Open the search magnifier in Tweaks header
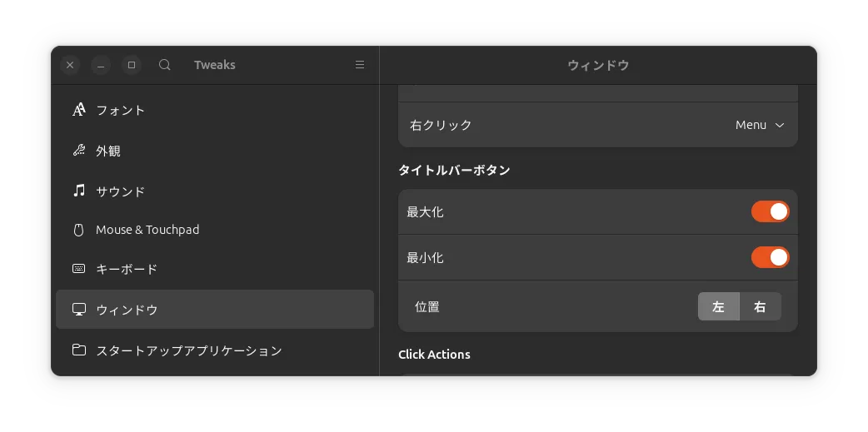Screen dimensions: 868x432 pyautogui.click(x=164, y=65)
